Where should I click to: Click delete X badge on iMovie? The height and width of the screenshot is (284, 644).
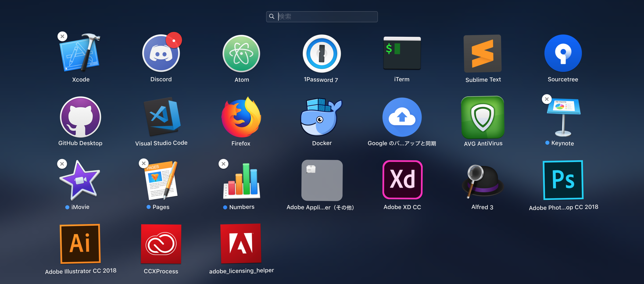62,164
